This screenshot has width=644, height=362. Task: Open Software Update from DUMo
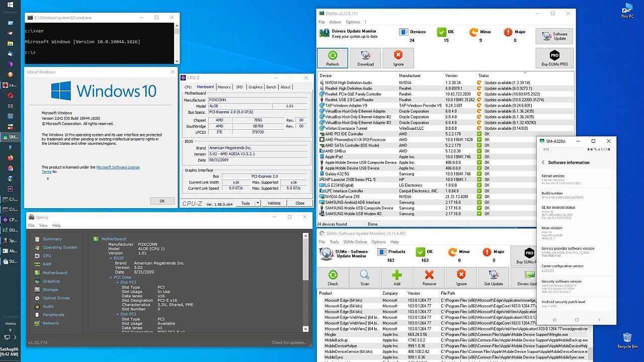(554, 37)
